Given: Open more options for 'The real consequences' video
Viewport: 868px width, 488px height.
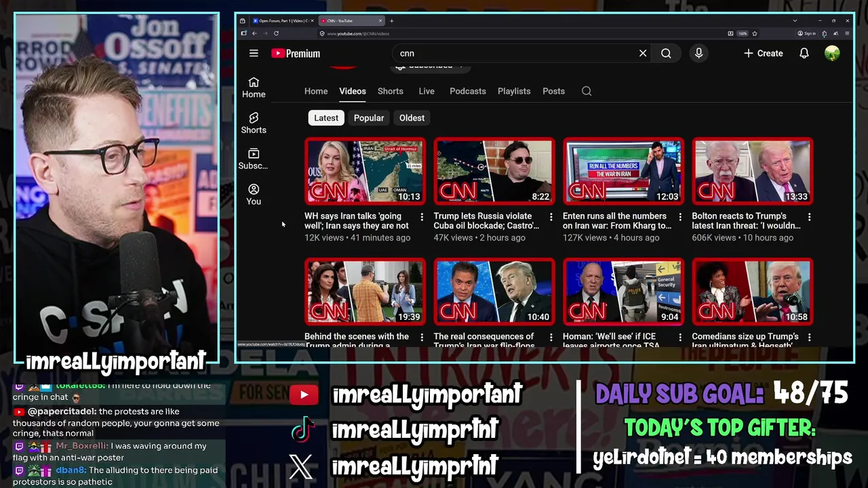Looking at the screenshot, I should tap(551, 337).
